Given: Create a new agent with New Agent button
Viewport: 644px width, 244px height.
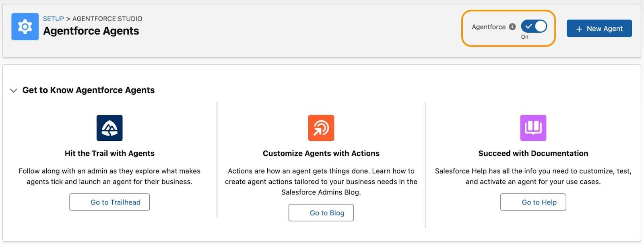Looking at the screenshot, I should 599,29.
